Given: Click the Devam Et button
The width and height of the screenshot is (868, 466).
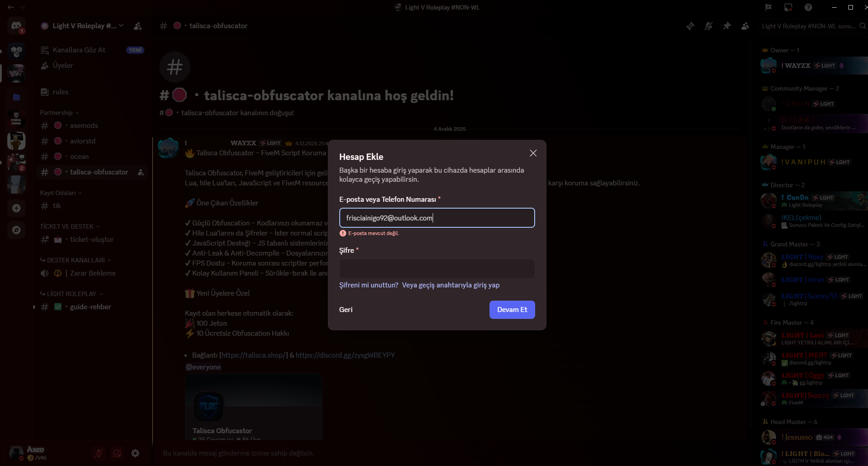Looking at the screenshot, I should coord(512,310).
